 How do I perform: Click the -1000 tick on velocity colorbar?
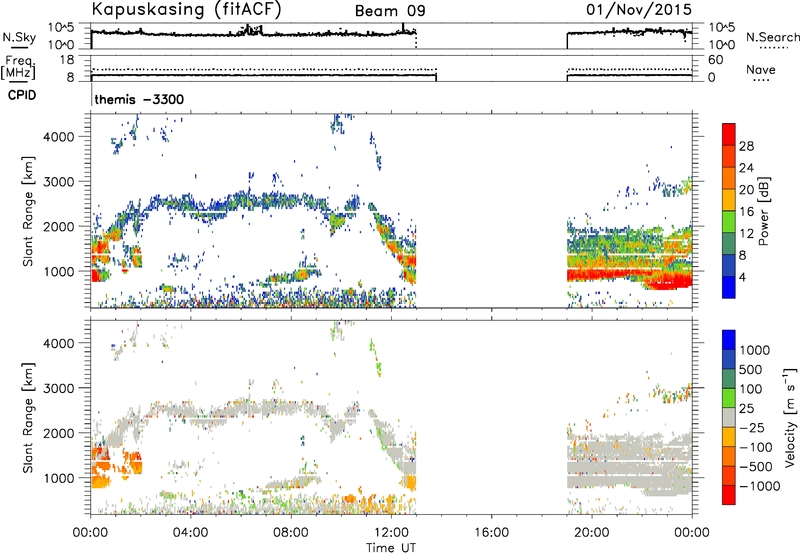coord(759,486)
